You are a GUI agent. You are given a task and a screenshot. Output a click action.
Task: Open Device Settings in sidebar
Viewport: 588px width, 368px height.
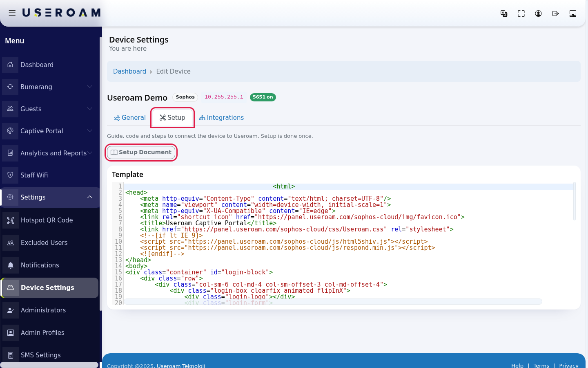tap(50, 288)
